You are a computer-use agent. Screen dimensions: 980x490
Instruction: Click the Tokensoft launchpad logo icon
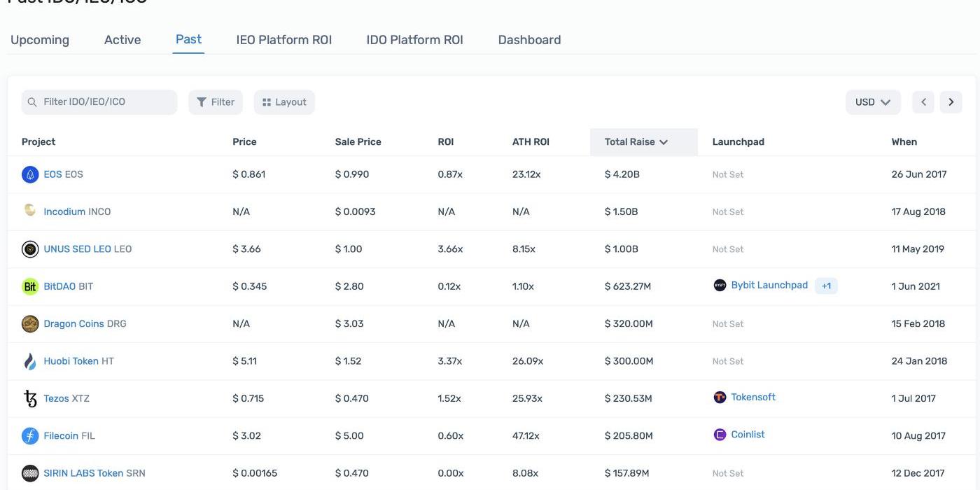point(720,397)
